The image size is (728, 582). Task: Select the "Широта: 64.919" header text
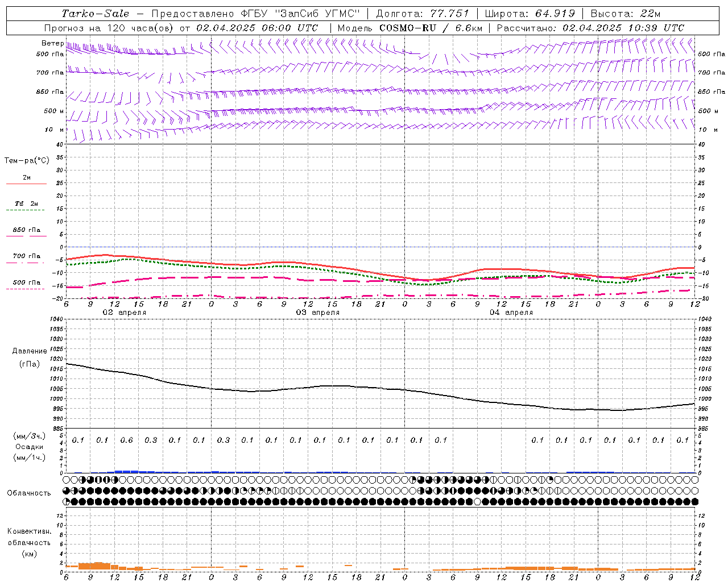530,14
